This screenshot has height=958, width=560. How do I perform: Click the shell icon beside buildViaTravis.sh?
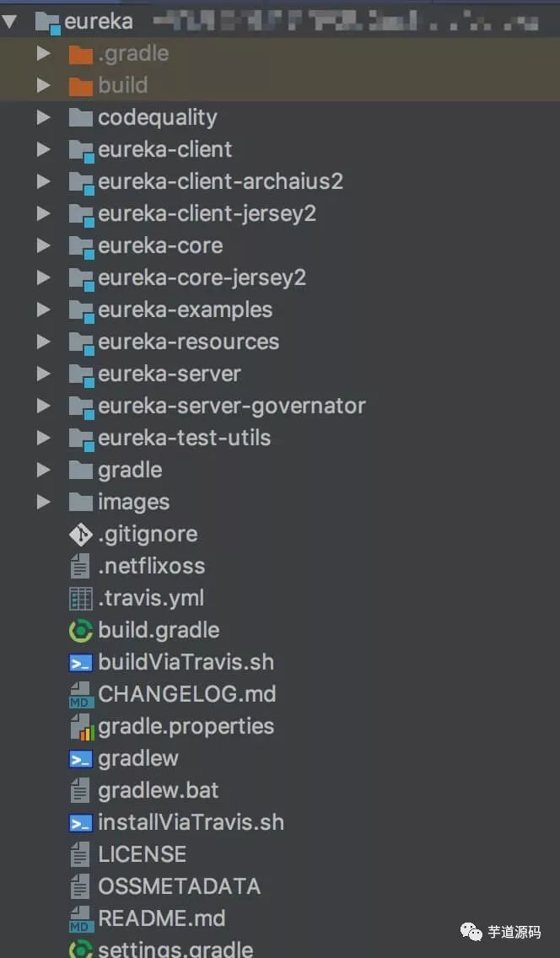click(81, 663)
